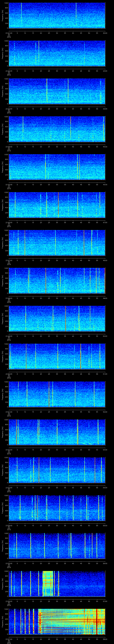Viewport: 114px width, 644px height.
Task: Click the spectrogram row starting at 23:44:00
Action: pos(57,129)
